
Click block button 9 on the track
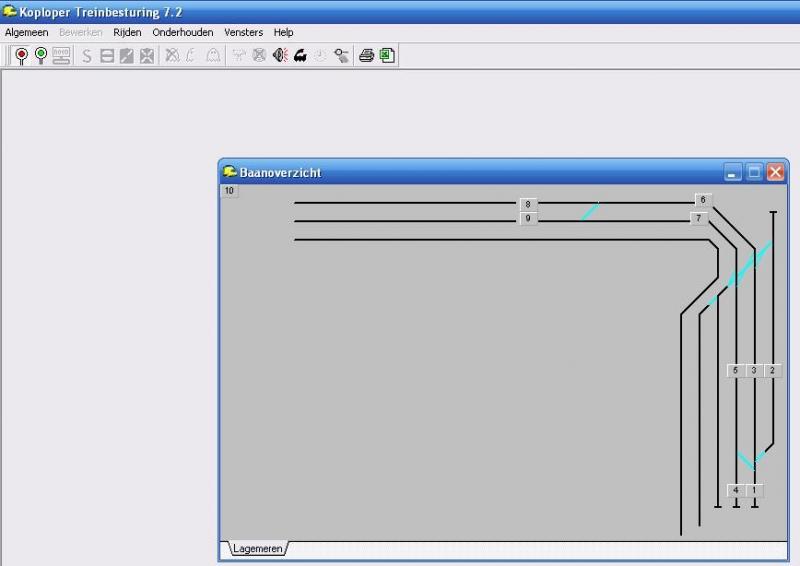click(x=528, y=218)
